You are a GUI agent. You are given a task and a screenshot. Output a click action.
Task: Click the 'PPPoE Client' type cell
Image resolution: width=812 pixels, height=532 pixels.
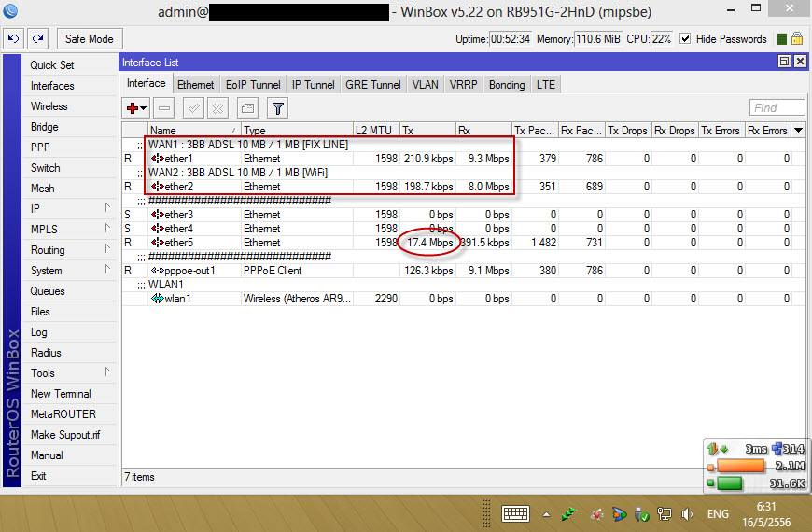click(x=273, y=271)
